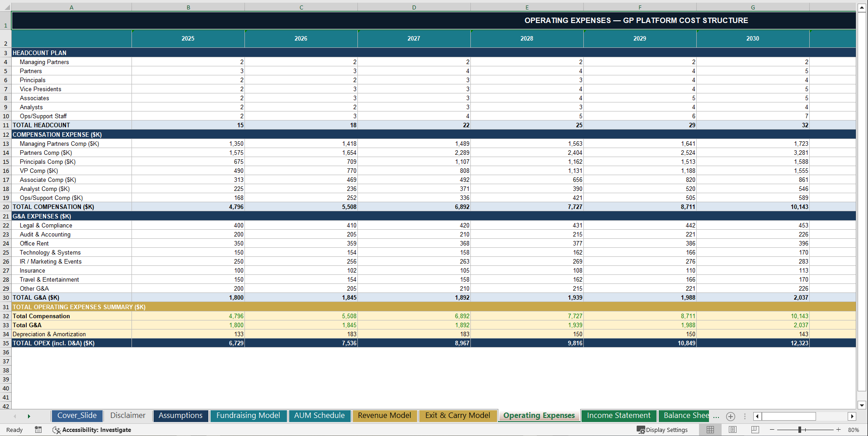Screen dimensions: 868x436
Task: Click the horizontal scrollbar right arrow
Action: [x=852, y=416]
